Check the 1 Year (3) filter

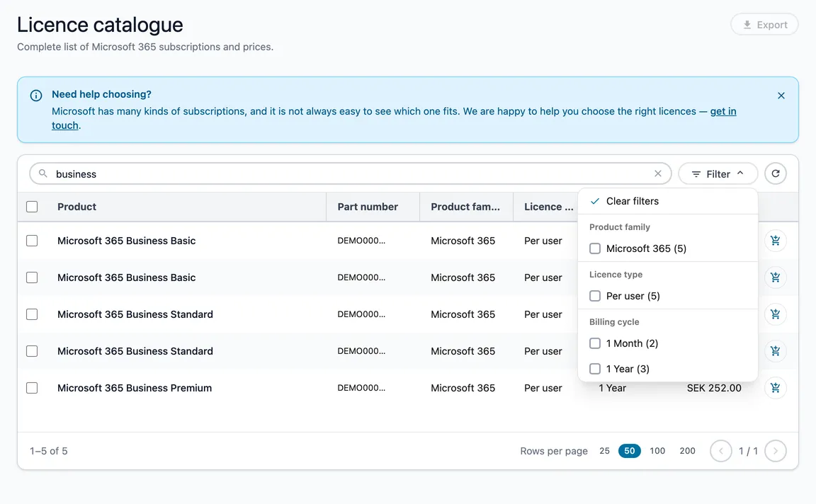click(x=595, y=369)
